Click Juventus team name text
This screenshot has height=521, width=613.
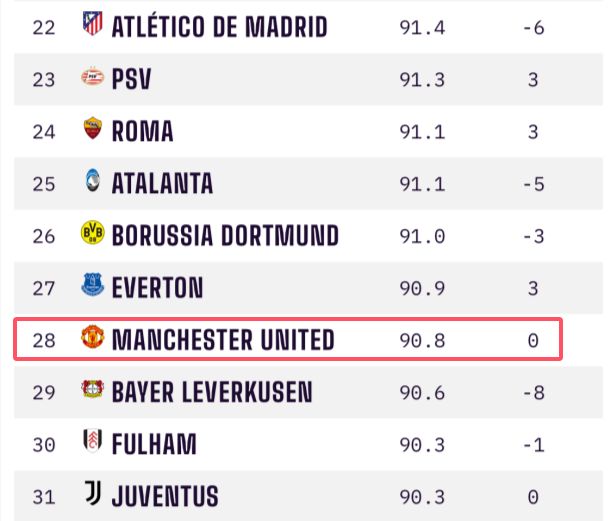click(165, 496)
